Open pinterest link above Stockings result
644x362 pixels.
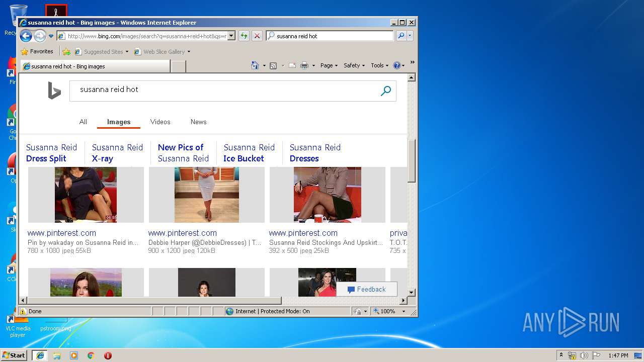click(303, 233)
